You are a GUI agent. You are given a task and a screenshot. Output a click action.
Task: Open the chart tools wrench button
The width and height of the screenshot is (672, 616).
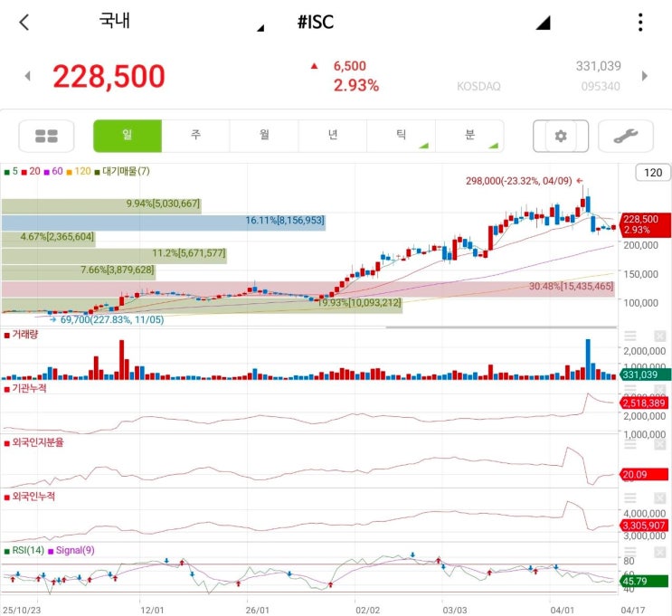625,137
